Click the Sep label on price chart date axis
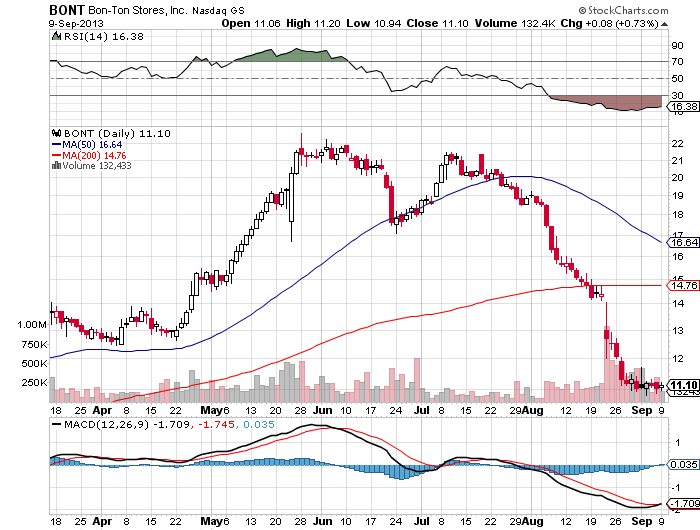The image size is (700, 530). click(x=642, y=410)
